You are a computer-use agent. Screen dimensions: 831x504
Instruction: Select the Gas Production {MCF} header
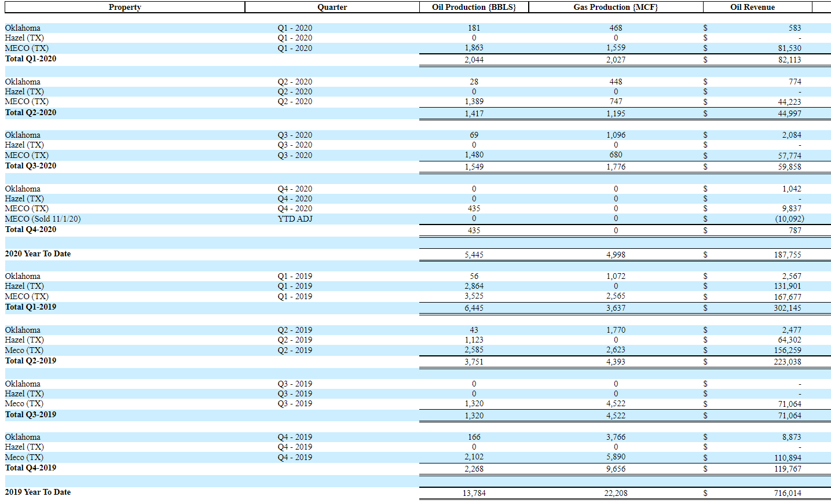tap(616, 7)
